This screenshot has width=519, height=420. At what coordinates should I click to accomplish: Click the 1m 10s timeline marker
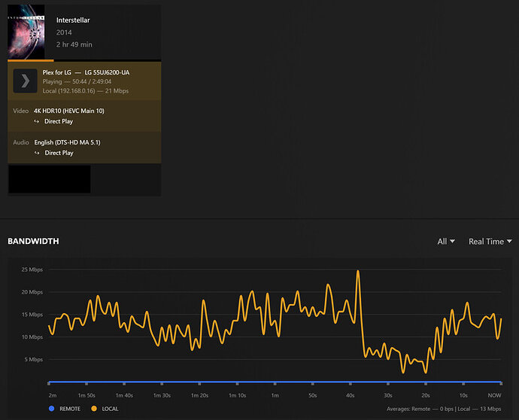pyautogui.click(x=238, y=395)
